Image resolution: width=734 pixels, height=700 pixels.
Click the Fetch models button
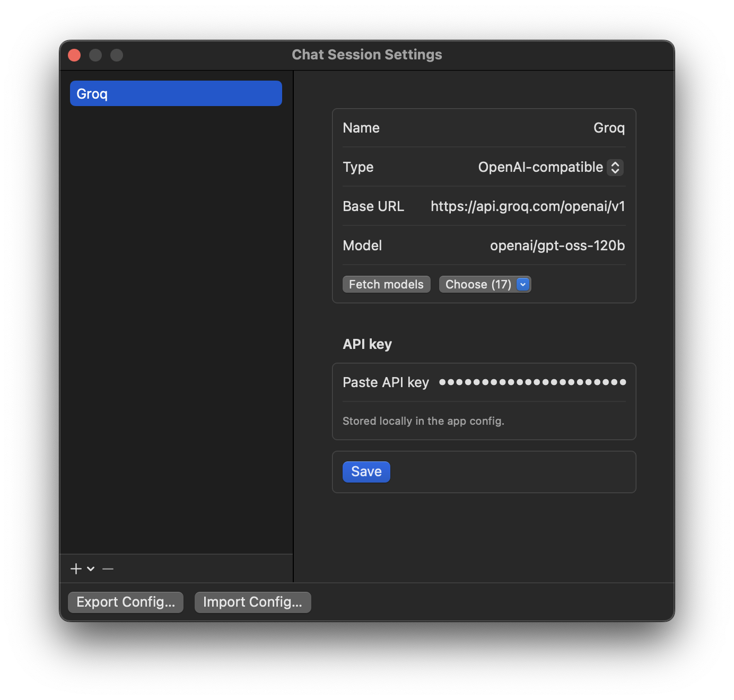point(386,284)
